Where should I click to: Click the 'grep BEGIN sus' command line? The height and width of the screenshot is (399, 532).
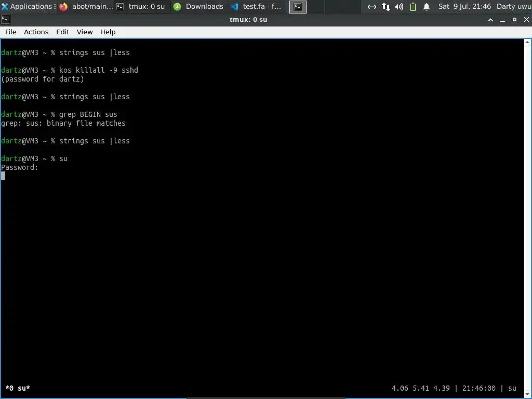tap(59, 114)
